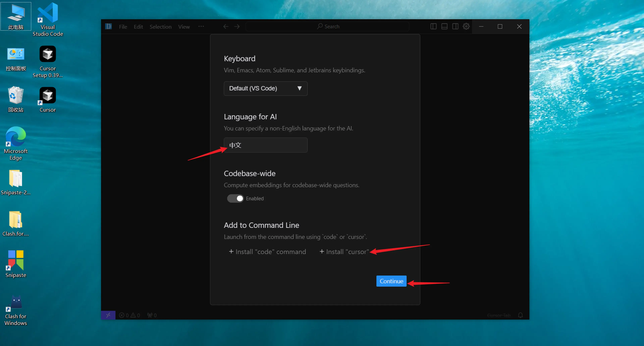Click the remote window indicator icon
Screen dimensions: 644x346
[108, 315]
